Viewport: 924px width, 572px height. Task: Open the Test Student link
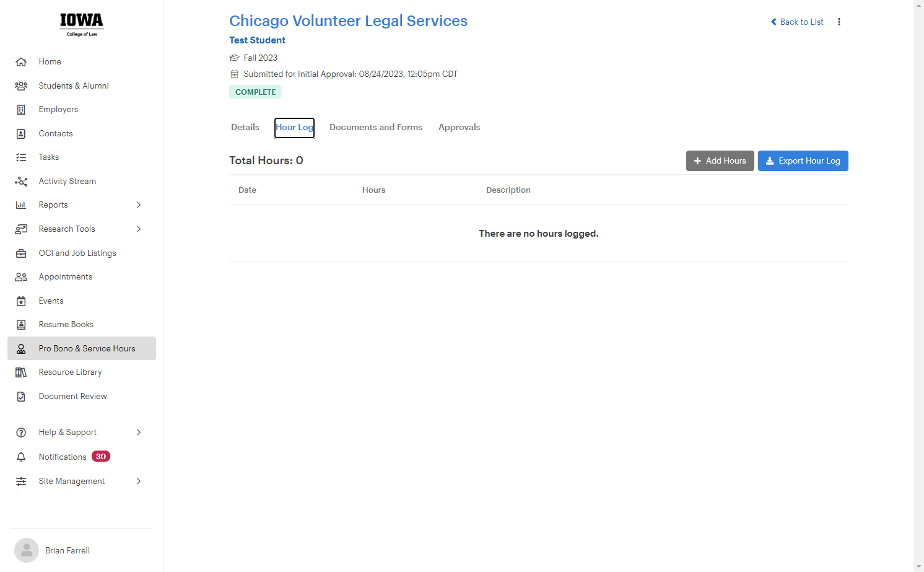257,40
